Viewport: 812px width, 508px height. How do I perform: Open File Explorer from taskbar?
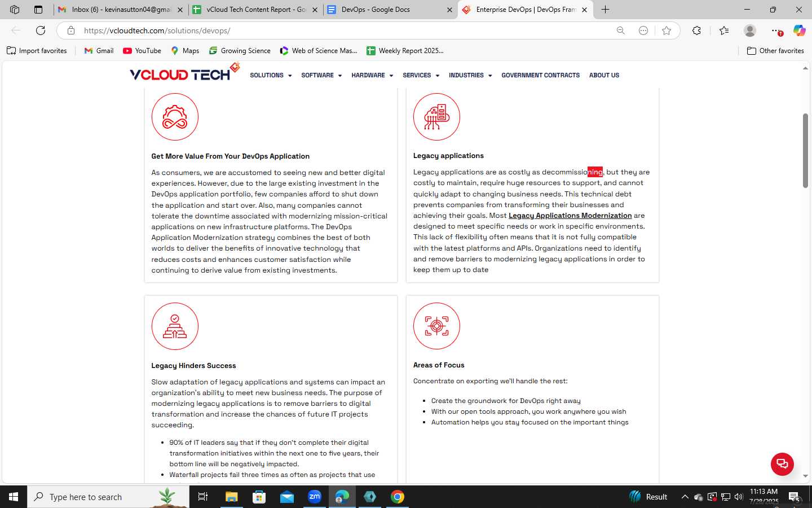pos(231,497)
